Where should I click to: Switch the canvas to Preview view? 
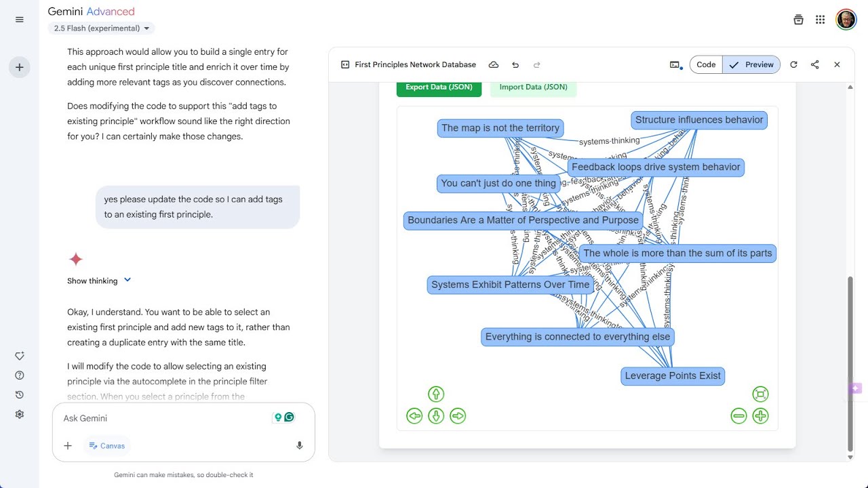point(752,64)
